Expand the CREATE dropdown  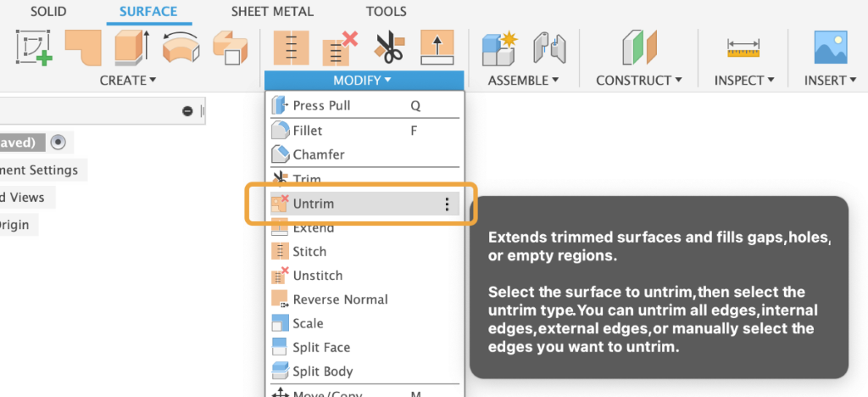129,81
